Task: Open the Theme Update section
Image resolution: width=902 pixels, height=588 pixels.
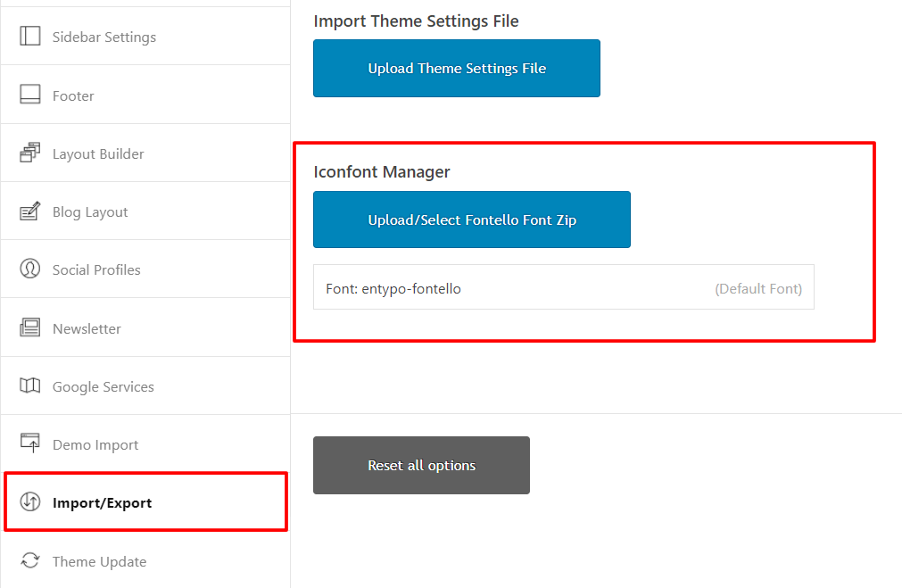Action: (99, 562)
